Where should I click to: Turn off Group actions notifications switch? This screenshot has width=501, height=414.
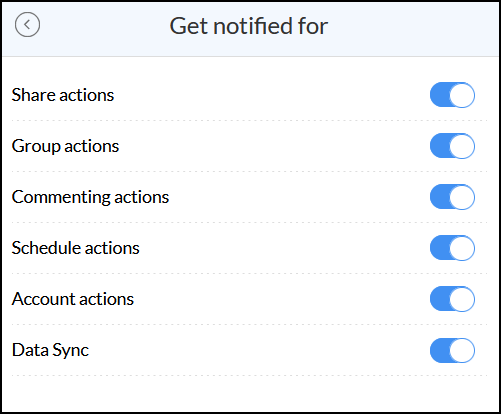coord(452,146)
